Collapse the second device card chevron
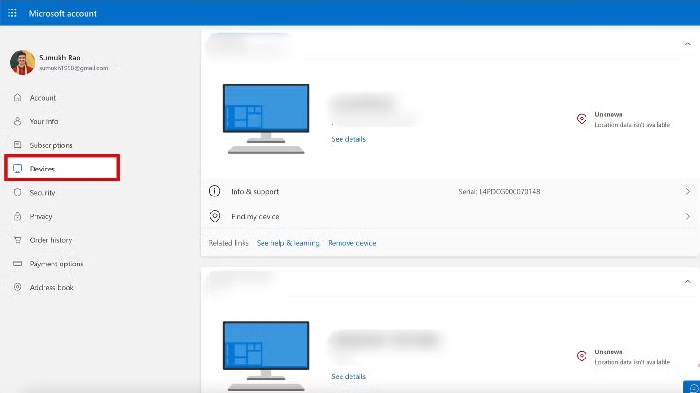This screenshot has height=393, width=700. point(688,281)
